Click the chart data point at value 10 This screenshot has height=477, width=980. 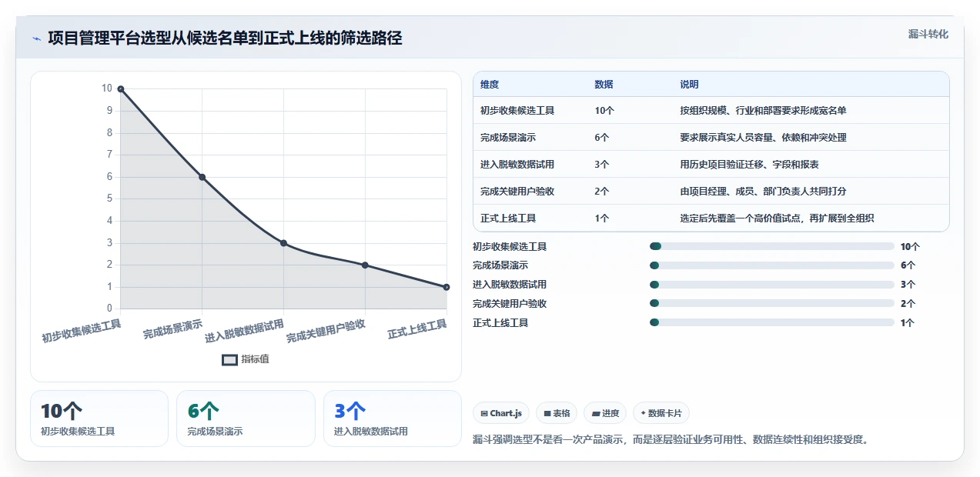121,89
